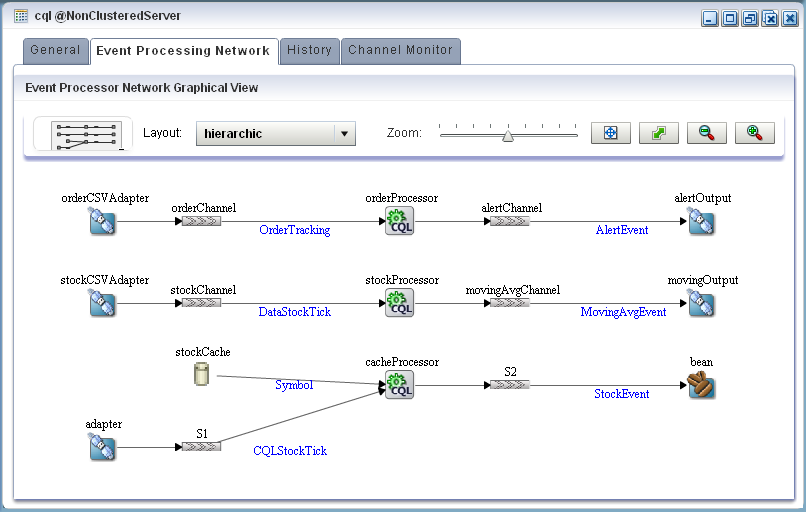Click the orderProcessor label text
This screenshot has height=512, width=806.
401,198
